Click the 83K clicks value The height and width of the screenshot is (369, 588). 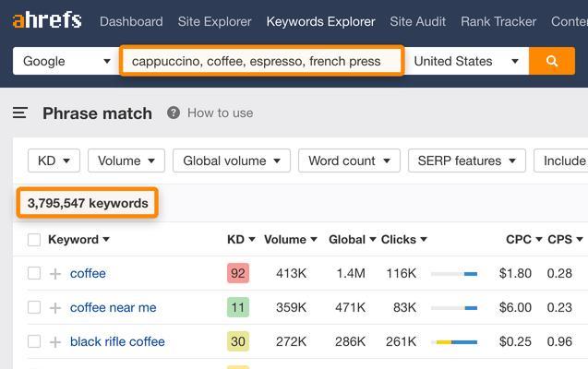click(x=404, y=307)
